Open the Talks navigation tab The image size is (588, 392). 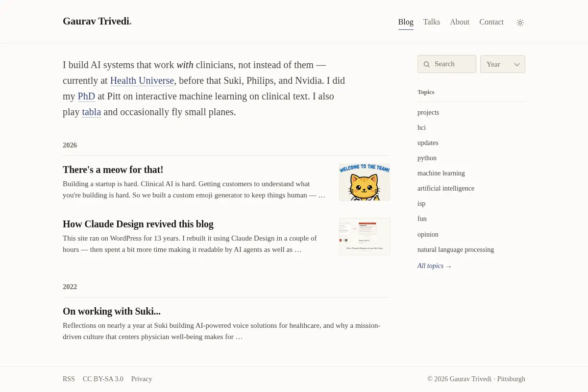click(x=432, y=22)
